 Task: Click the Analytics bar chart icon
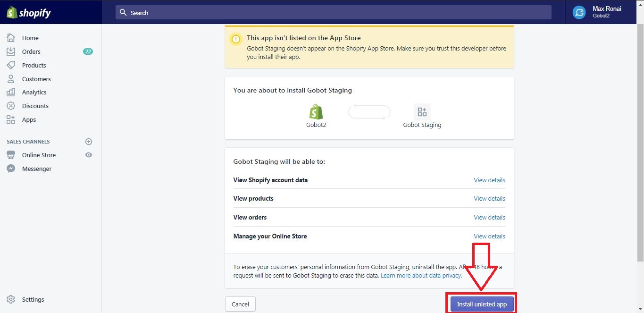tap(11, 92)
